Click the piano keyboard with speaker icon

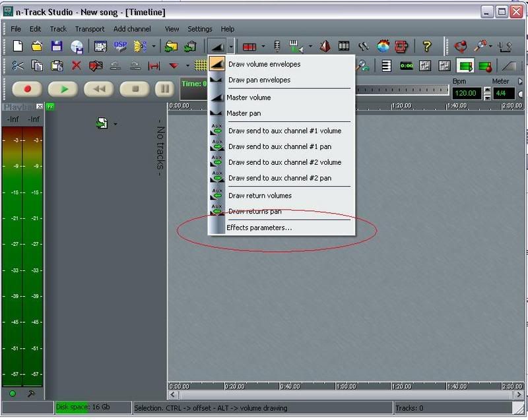pyautogui.click(x=296, y=46)
